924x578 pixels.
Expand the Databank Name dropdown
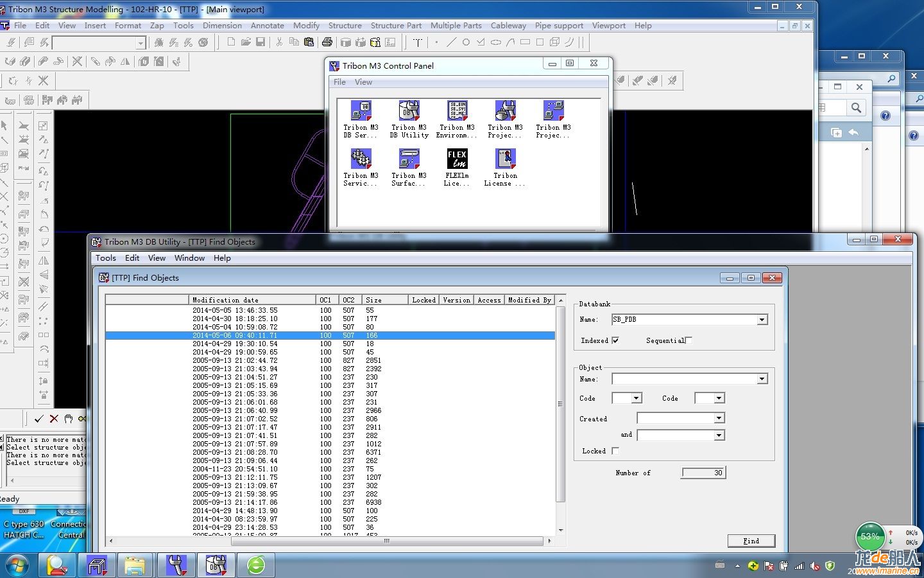coord(762,320)
